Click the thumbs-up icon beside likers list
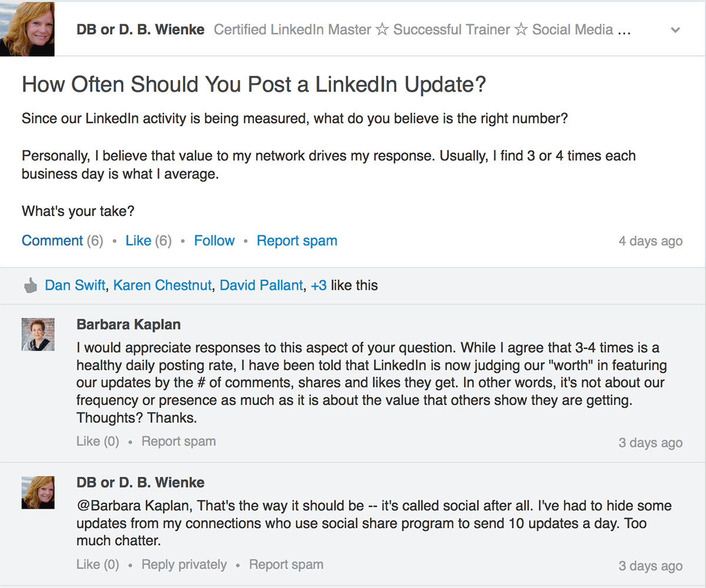 pos(29,286)
